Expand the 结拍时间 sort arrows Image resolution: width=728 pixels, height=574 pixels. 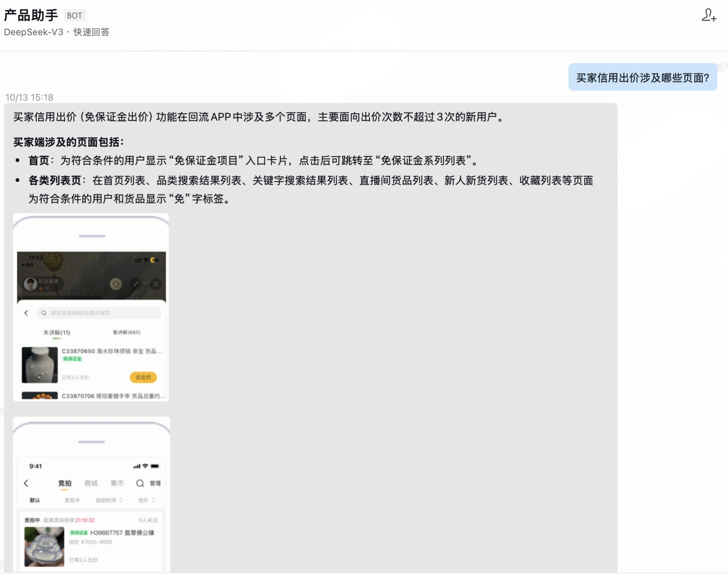120,500
